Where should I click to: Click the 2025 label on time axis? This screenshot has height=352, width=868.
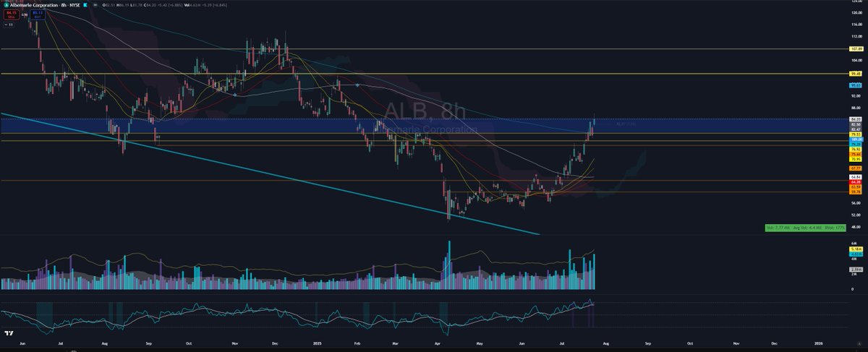pyautogui.click(x=317, y=344)
